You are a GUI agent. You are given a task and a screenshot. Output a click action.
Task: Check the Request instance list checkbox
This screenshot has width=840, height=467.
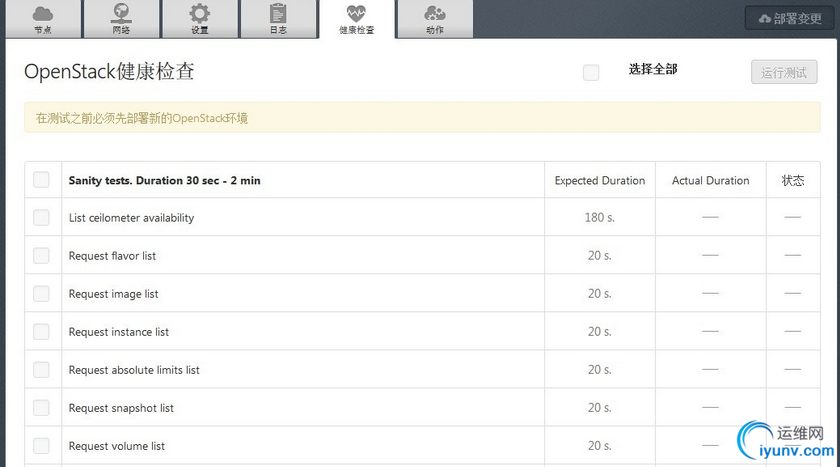tap(41, 332)
